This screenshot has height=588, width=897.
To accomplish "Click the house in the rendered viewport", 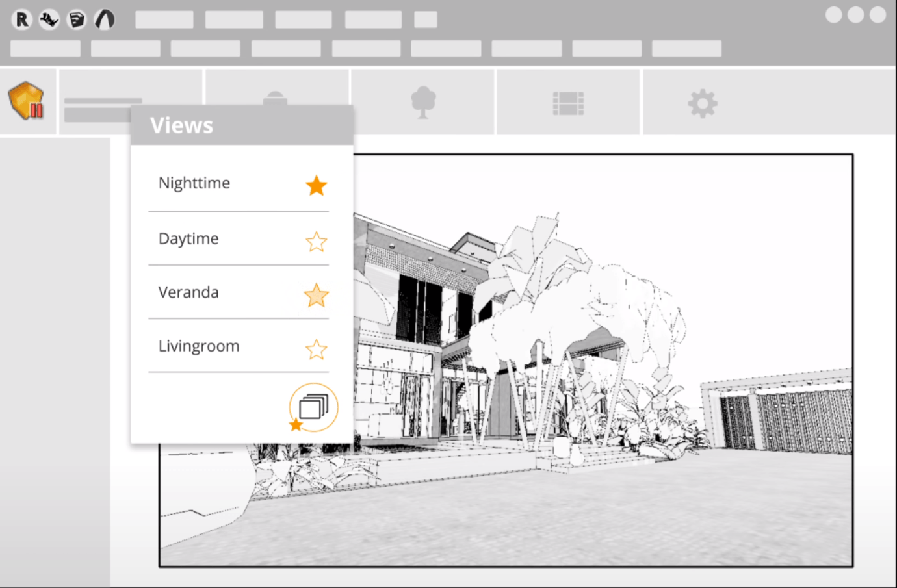I will [422, 325].
